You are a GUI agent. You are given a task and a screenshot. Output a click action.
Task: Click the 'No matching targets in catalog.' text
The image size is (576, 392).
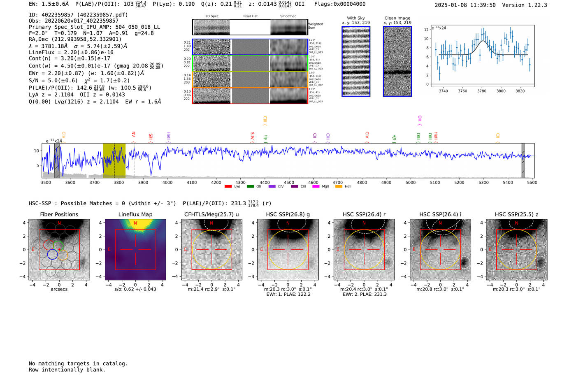point(78,364)
